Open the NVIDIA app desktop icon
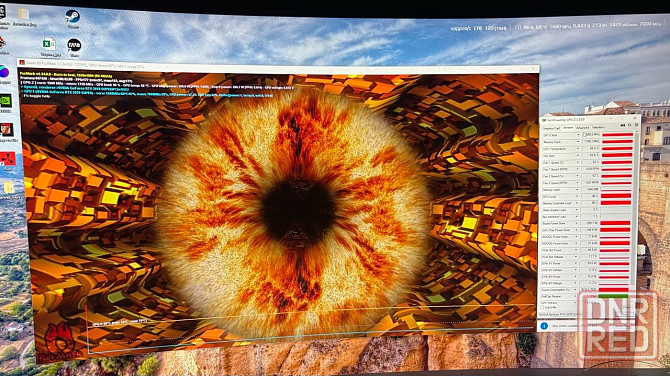The height and width of the screenshot is (376, 670). pyautogui.click(x=6, y=101)
